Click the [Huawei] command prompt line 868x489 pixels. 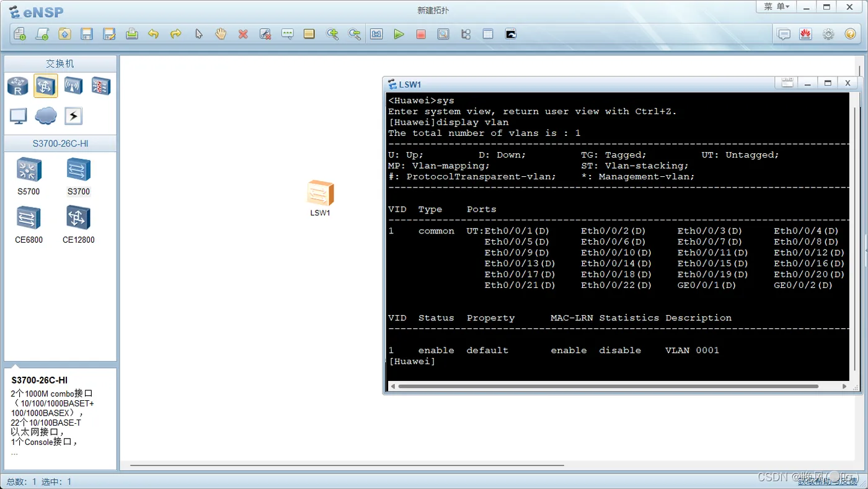[412, 361]
